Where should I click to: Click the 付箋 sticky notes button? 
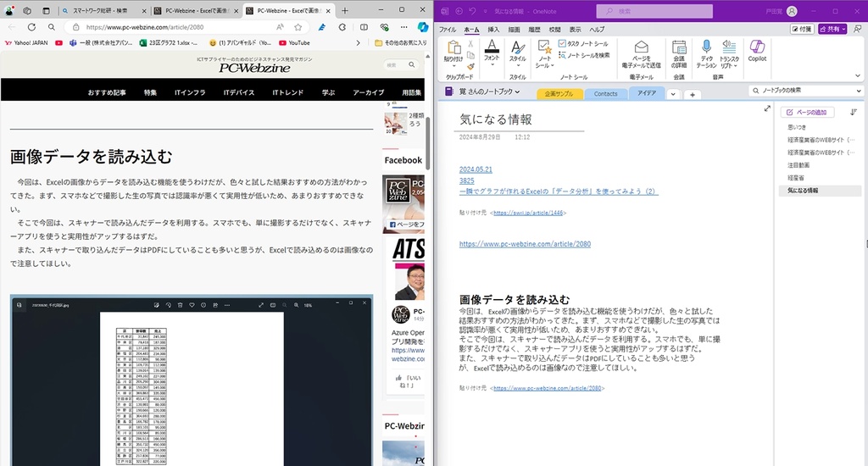pos(802,29)
